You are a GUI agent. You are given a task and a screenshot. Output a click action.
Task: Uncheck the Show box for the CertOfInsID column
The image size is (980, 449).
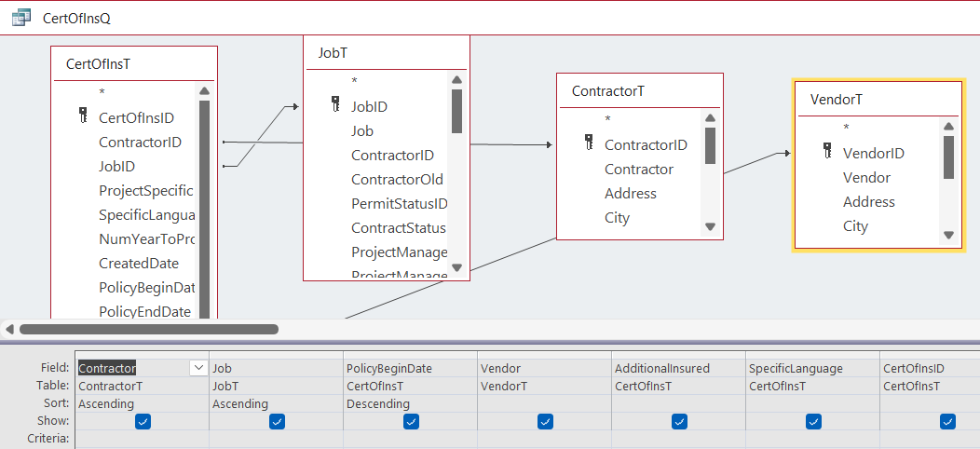pyautogui.click(x=947, y=422)
